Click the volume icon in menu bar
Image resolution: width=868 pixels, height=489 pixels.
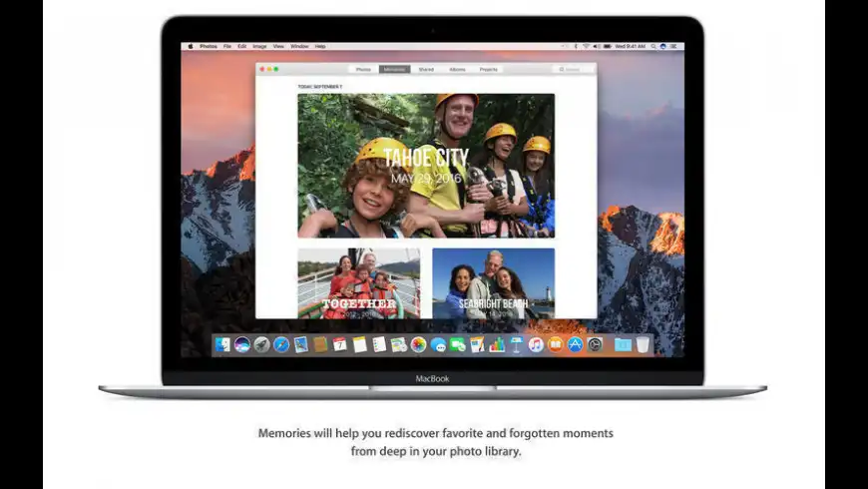[597, 47]
